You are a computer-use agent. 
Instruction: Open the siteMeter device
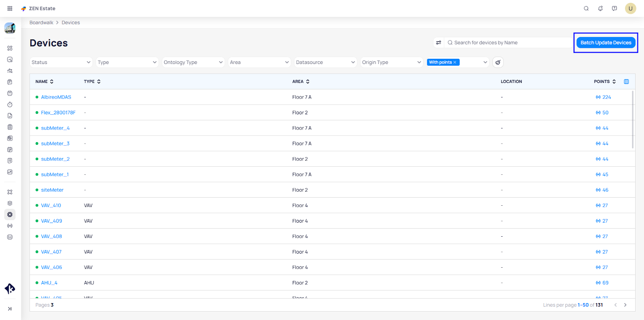[x=52, y=190]
